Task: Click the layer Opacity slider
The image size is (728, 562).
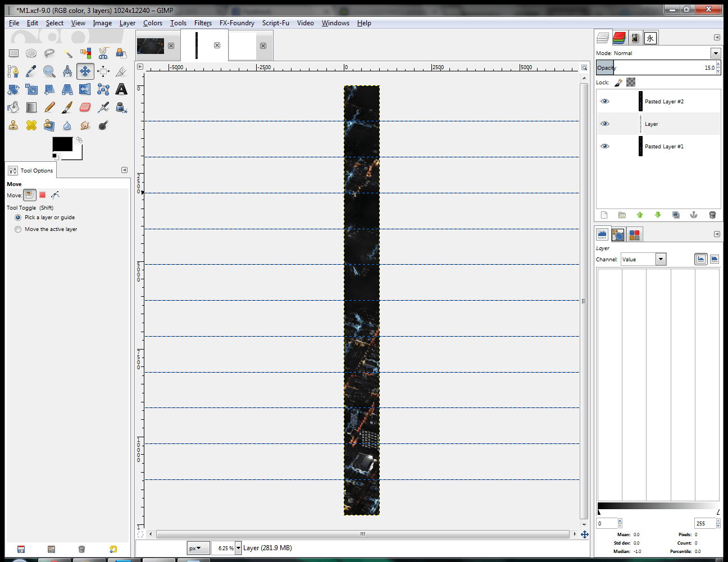Action: pyautogui.click(x=656, y=67)
